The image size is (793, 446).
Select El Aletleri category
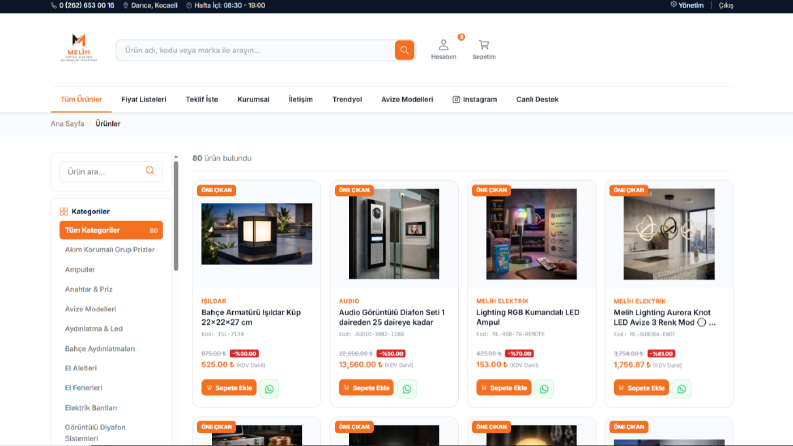pos(80,368)
